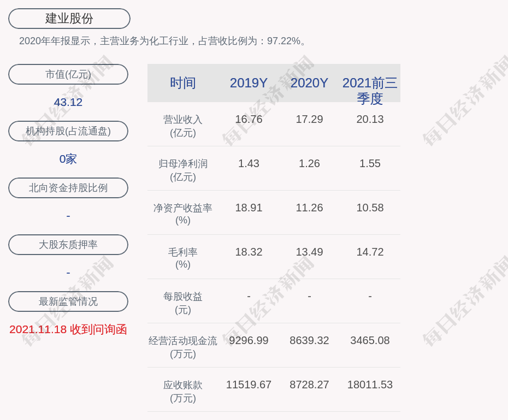The width and height of the screenshot is (508, 420).
Task: Click the 归母净利润(亿元) row label
Action: click(x=183, y=170)
